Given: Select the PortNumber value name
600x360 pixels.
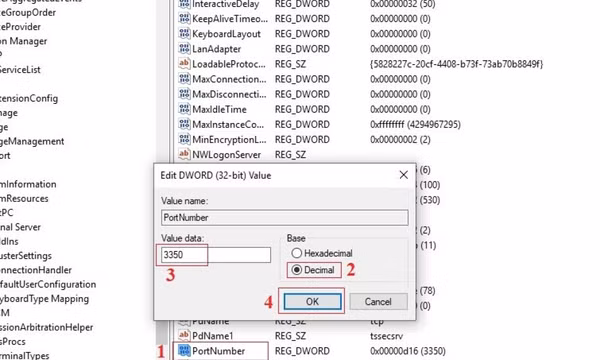Looking at the screenshot, I should tap(218, 351).
